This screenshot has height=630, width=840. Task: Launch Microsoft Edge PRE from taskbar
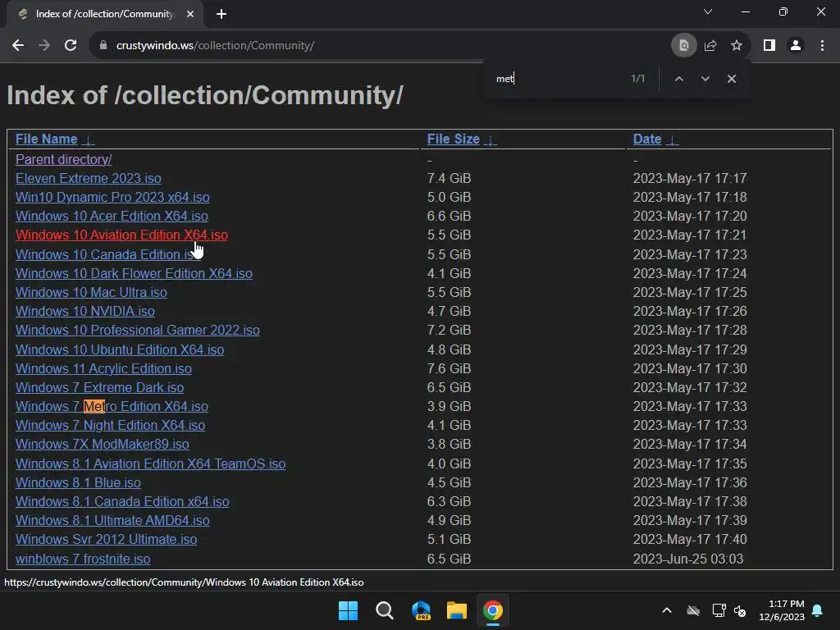pos(421,610)
